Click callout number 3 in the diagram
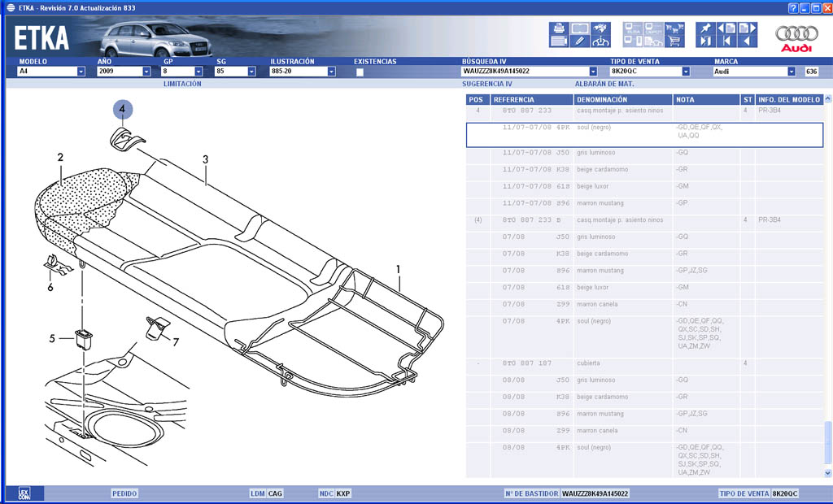Viewport: 833px width, 504px height. [x=205, y=159]
